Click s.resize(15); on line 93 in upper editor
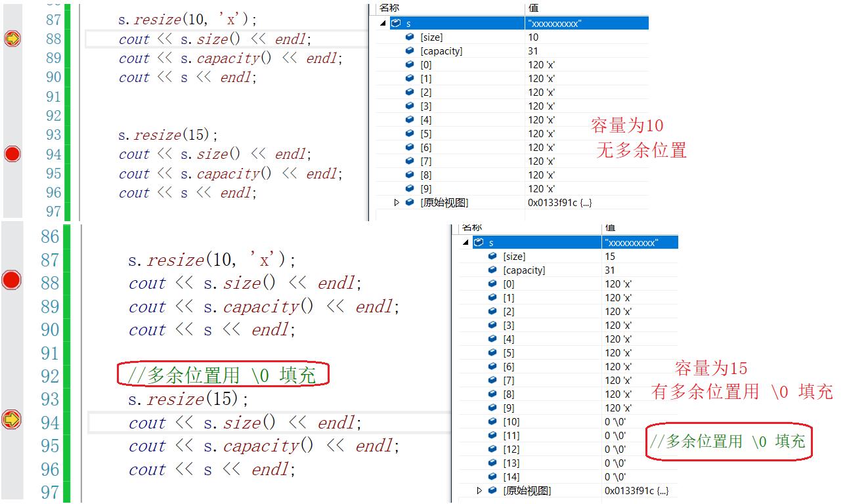Screen dimensions: 847x504 coord(168,135)
